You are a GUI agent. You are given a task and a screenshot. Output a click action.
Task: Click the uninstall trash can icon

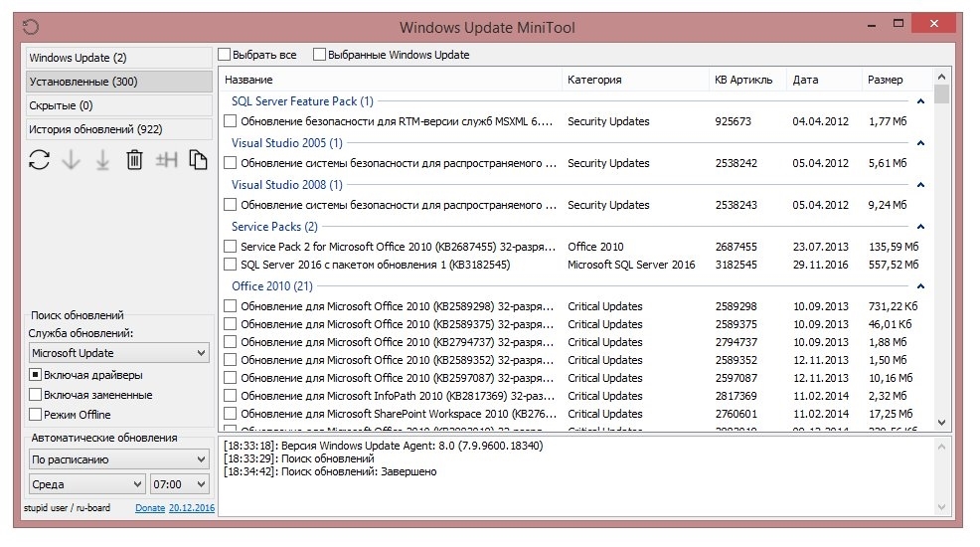click(134, 160)
